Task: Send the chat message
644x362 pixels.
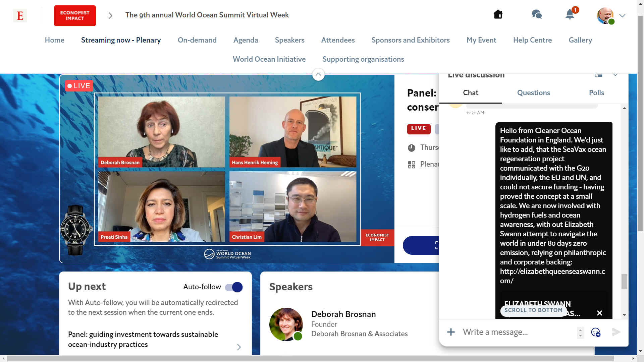Action: pos(616,332)
